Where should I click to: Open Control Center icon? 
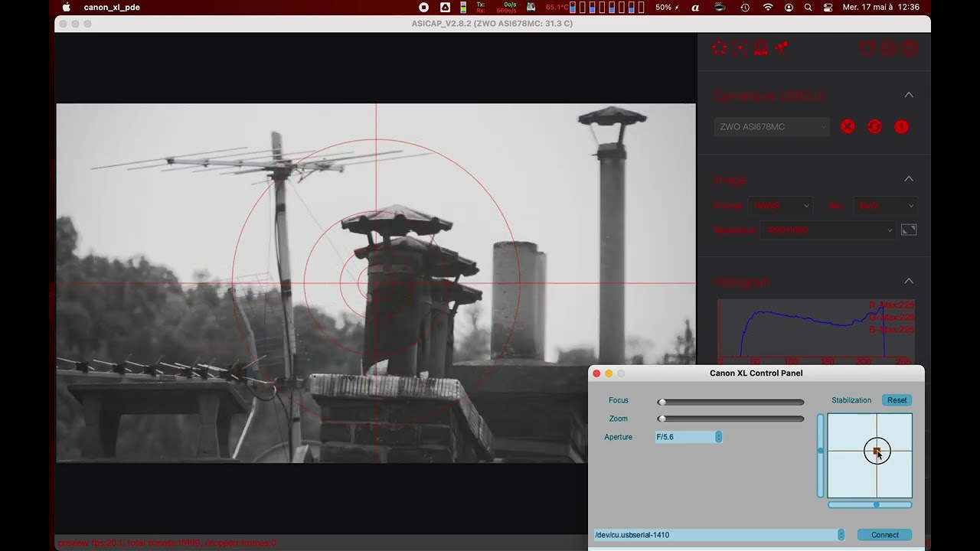[x=828, y=7]
